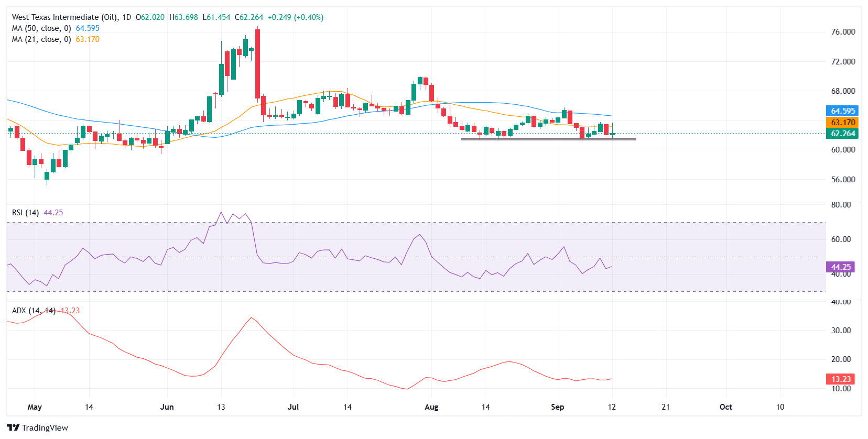
Task: Click the Jun label on time axis
Action: pos(167,407)
